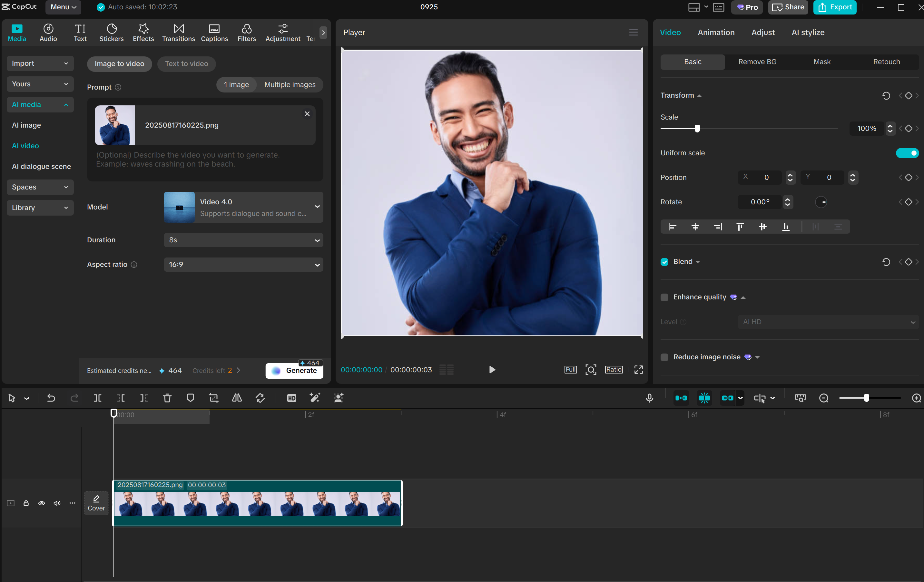
Task: Delete the selected clip
Action: coord(167,398)
